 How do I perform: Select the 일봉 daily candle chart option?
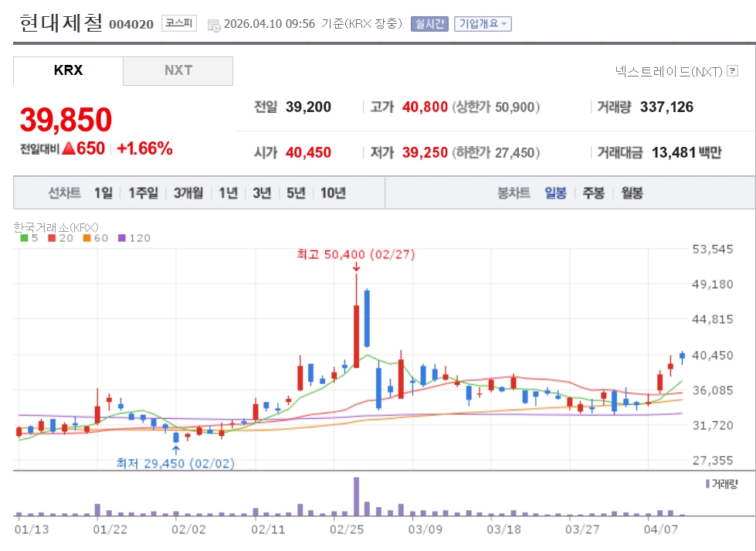pos(555,193)
